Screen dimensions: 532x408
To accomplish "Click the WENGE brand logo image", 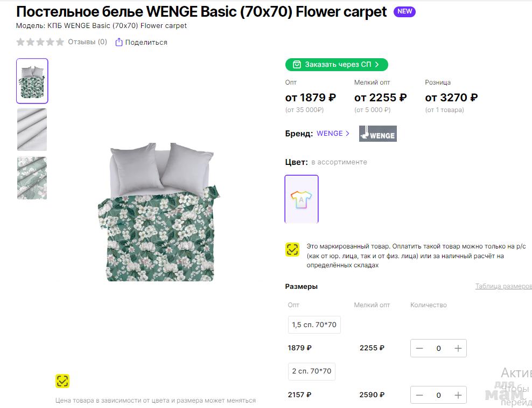I will (377, 133).
